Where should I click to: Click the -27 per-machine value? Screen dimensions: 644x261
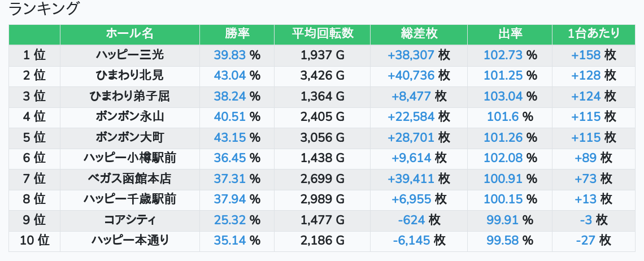coord(585,241)
